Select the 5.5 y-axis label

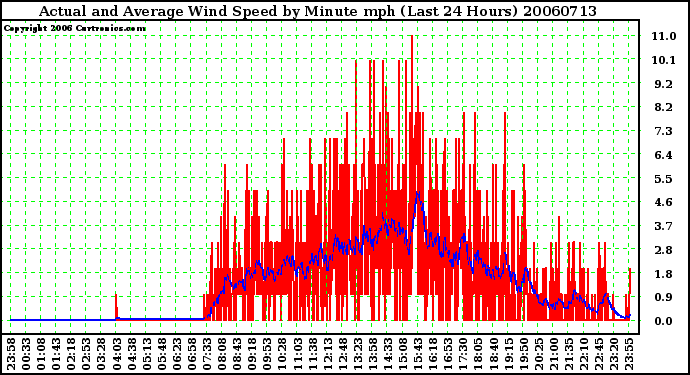pyautogui.click(x=664, y=179)
